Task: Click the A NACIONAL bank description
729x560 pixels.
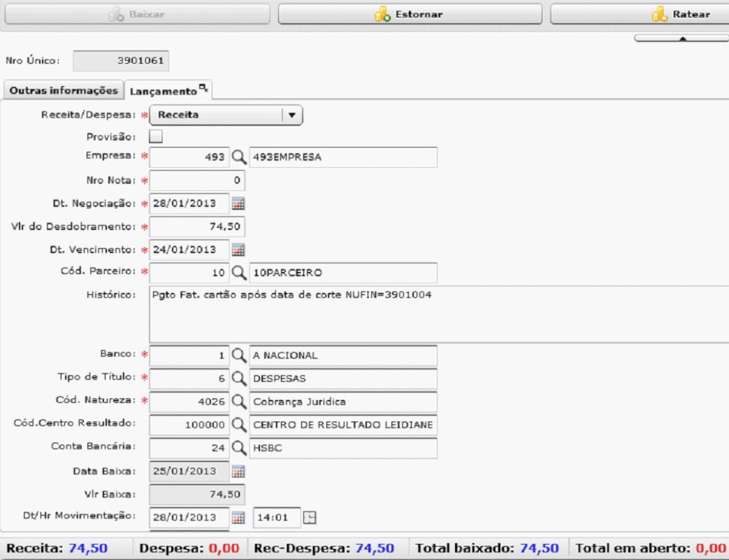Action: [343, 355]
